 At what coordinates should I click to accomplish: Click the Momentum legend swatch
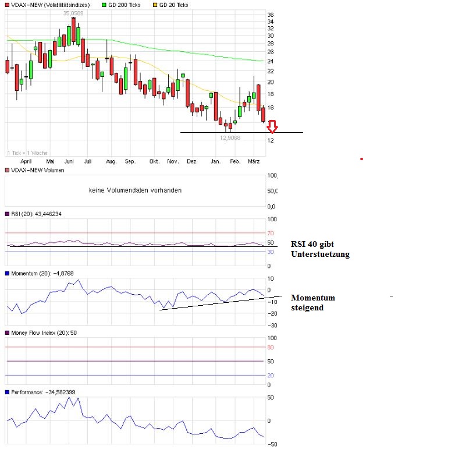point(8,273)
